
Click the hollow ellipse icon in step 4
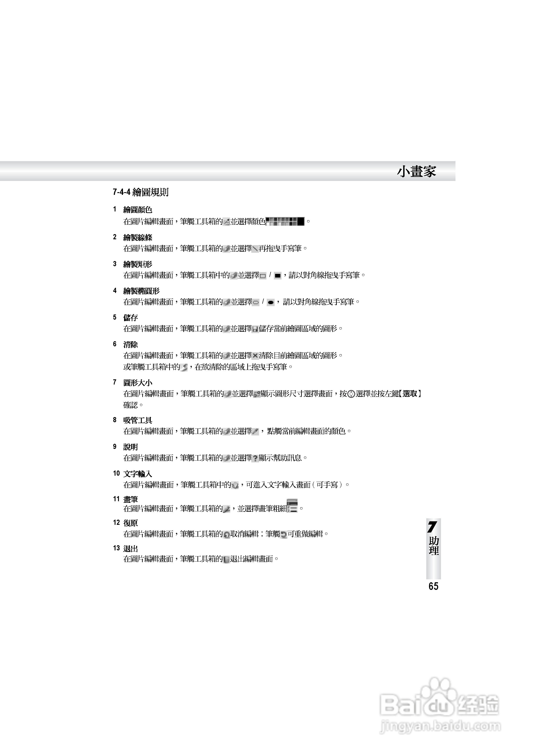pos(256,303)
